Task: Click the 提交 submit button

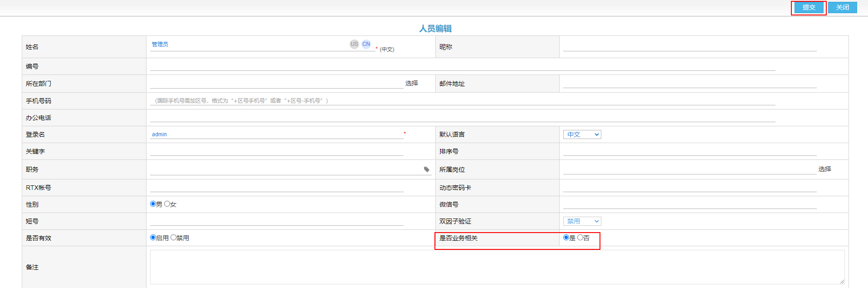Action: [809, 7]
